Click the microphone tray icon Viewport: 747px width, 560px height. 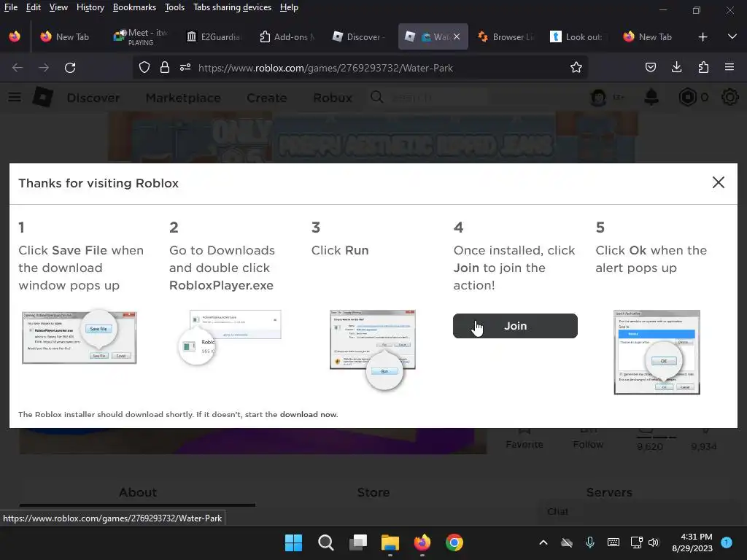[589, 542]
